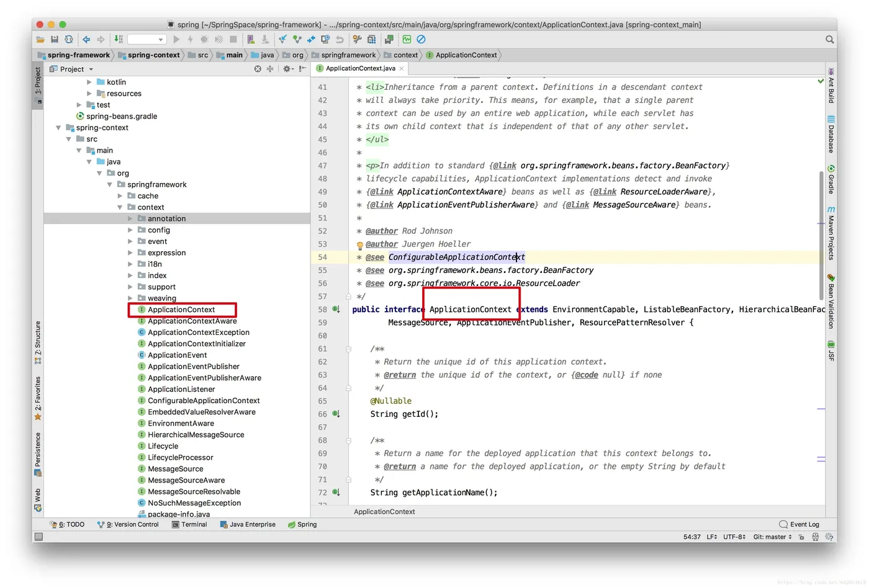This screenshot has height=588, width=869.
Task: Click the Search Everywhere magnifier icon
Action: click(830, 39)
